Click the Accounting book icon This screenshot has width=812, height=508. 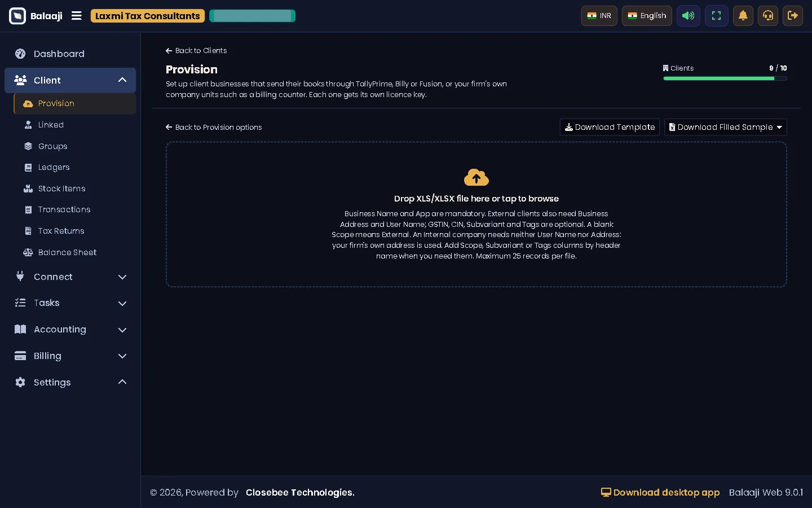(x=20, y=330)
